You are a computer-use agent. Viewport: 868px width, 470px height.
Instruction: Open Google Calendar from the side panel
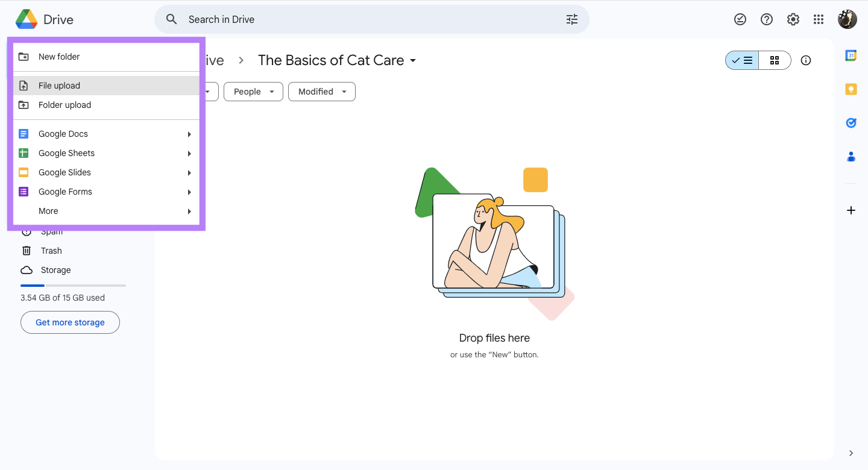[x=851, y=55]
